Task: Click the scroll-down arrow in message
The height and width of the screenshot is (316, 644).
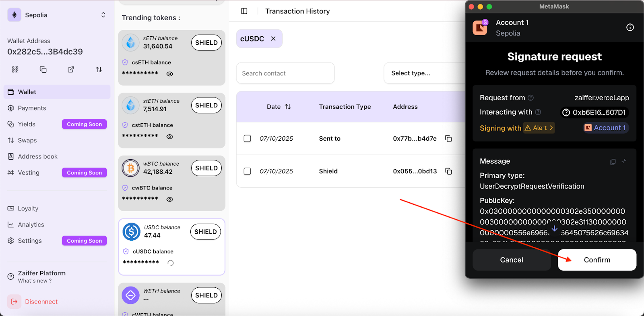Action: (x=555, y=229)
